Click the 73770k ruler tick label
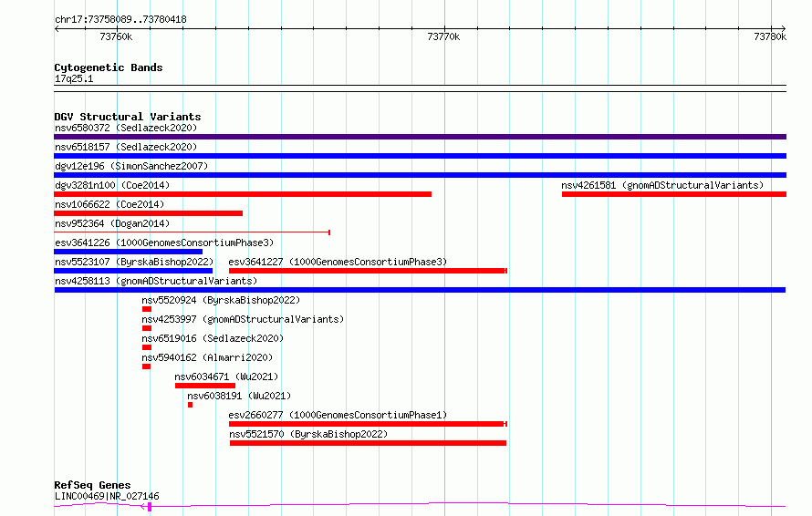812x516 pixels. click(443, 36)
